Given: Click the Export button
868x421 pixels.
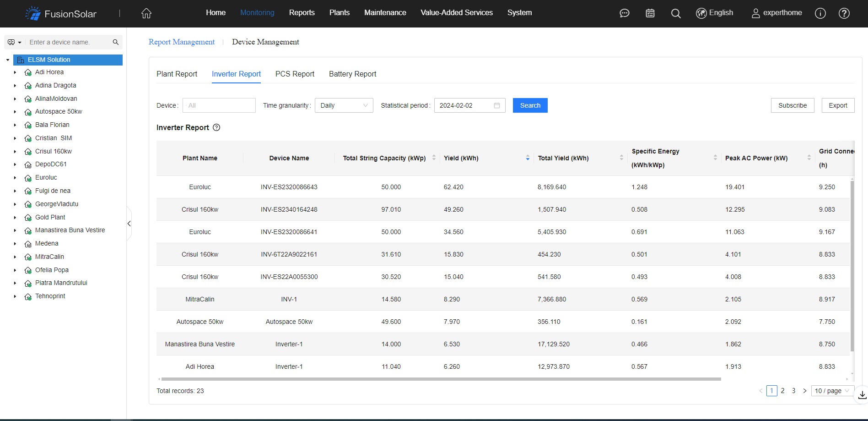Looking at the screenshot, I should coord(837,105).
